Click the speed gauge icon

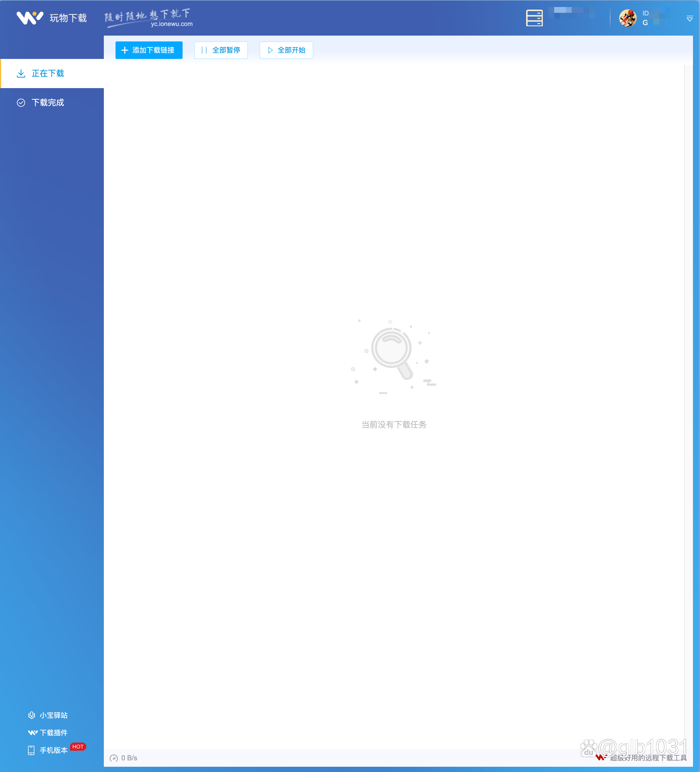pos(114,758)
